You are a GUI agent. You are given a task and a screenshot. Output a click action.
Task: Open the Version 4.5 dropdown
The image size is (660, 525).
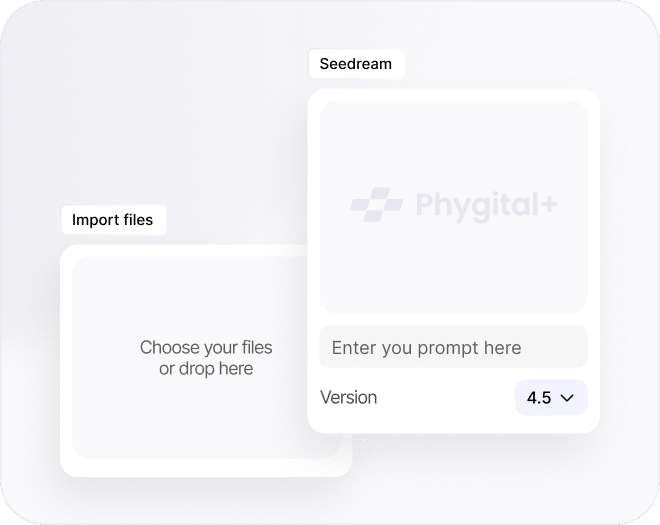tap(550, 397)
